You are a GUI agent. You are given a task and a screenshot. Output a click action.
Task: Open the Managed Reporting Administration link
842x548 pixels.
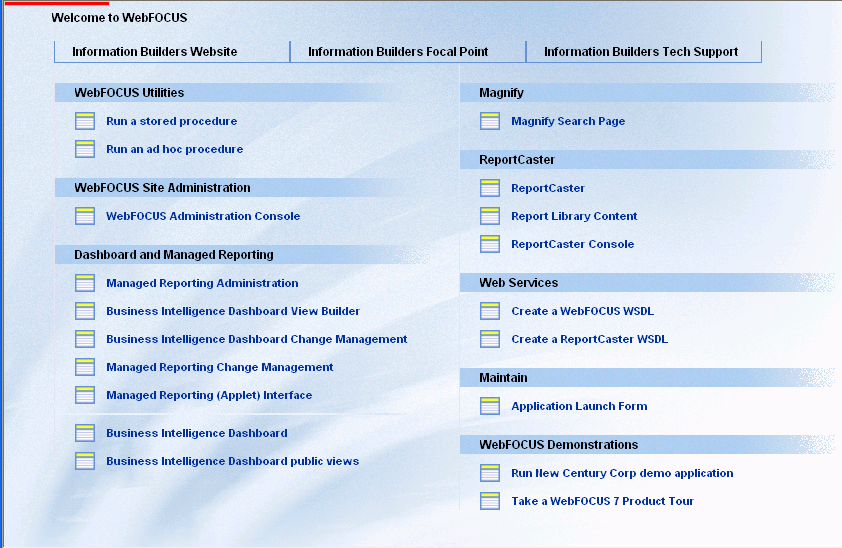tap(202, 283)
